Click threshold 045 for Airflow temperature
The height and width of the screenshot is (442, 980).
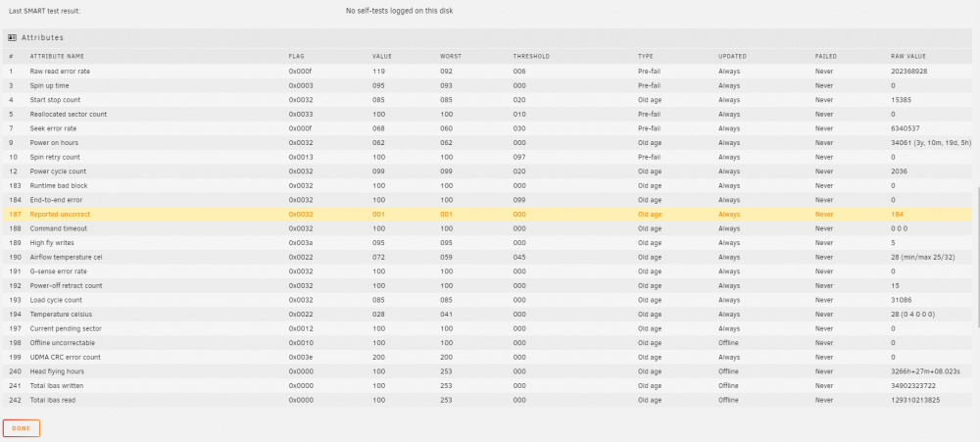[519, 257]
